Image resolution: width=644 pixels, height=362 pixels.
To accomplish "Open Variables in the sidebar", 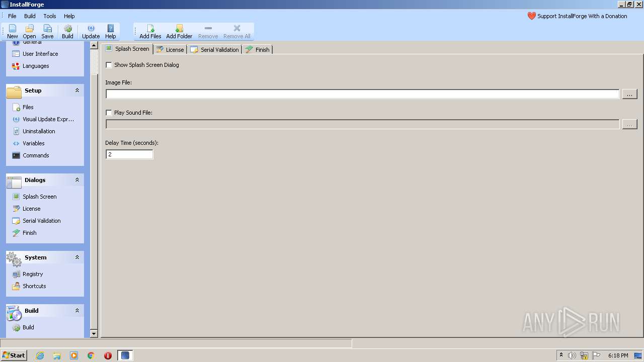I will click(x=28, y=143).
